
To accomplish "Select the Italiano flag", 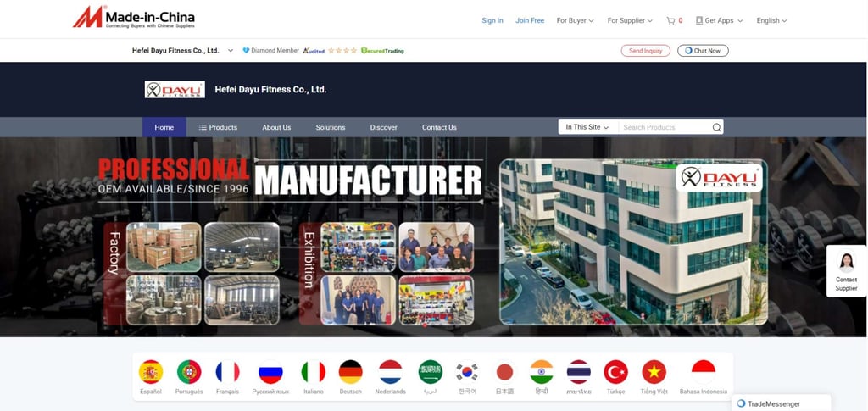I will click(314, 372).
